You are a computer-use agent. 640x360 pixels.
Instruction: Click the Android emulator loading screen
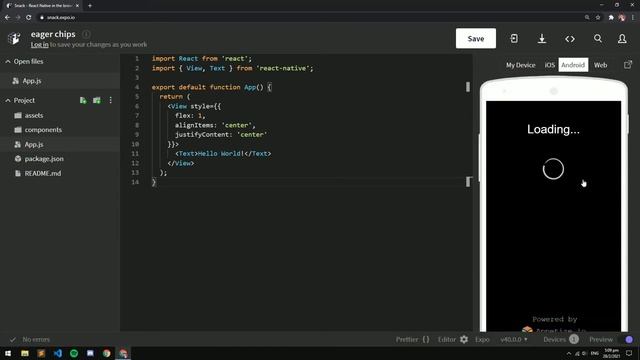tap(553, 216)
